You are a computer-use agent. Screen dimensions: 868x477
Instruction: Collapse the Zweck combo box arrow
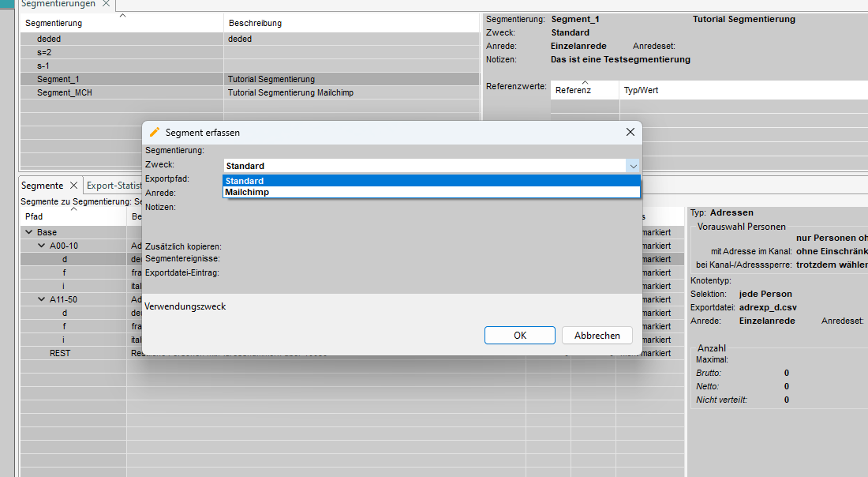[x=632, y=166]
